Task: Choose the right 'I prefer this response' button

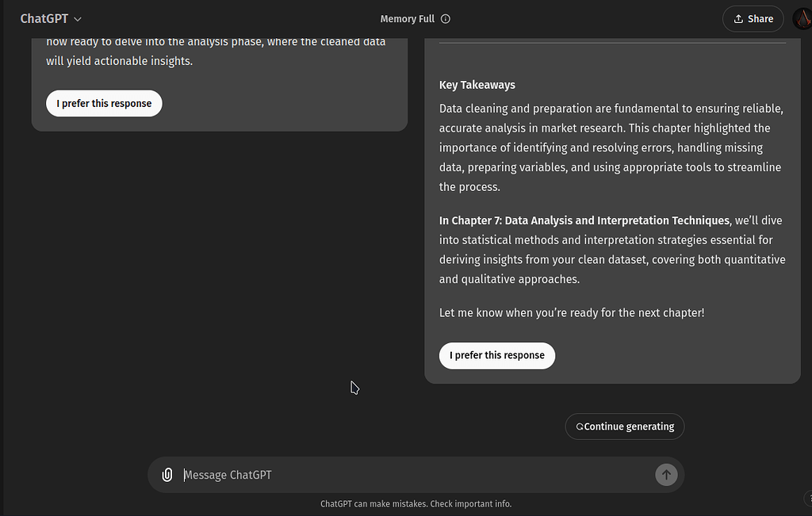Action: pos(497,355)
